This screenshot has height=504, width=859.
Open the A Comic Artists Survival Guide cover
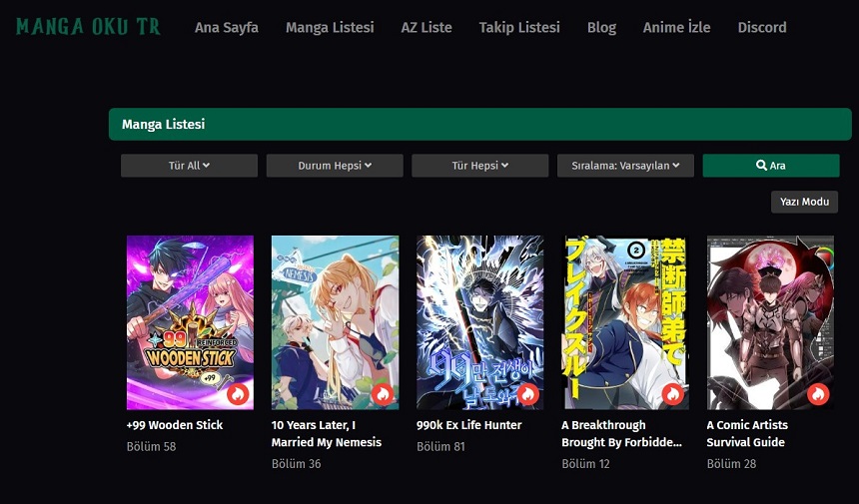click(770, 322)
